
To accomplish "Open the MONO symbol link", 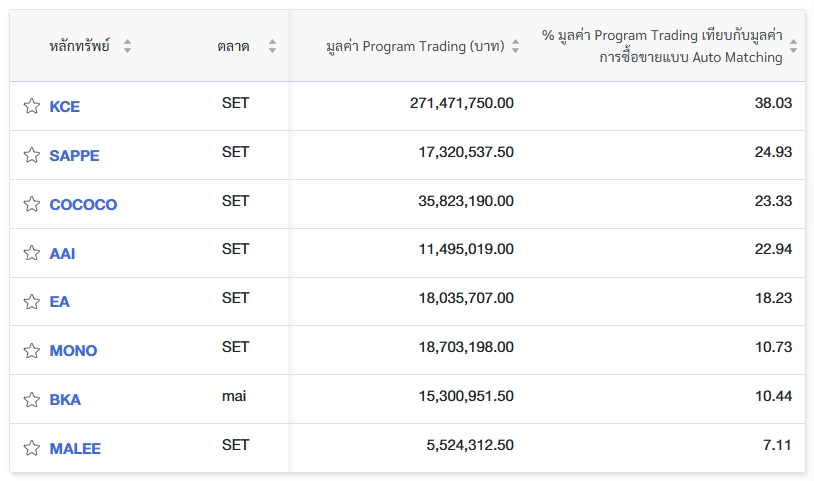I will (73, 350).
